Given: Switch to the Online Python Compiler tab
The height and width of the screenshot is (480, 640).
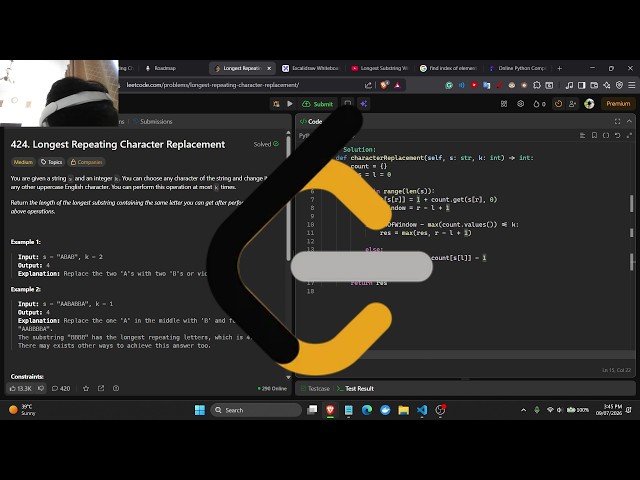Looking at the screenshot, I should click(517, 68).
